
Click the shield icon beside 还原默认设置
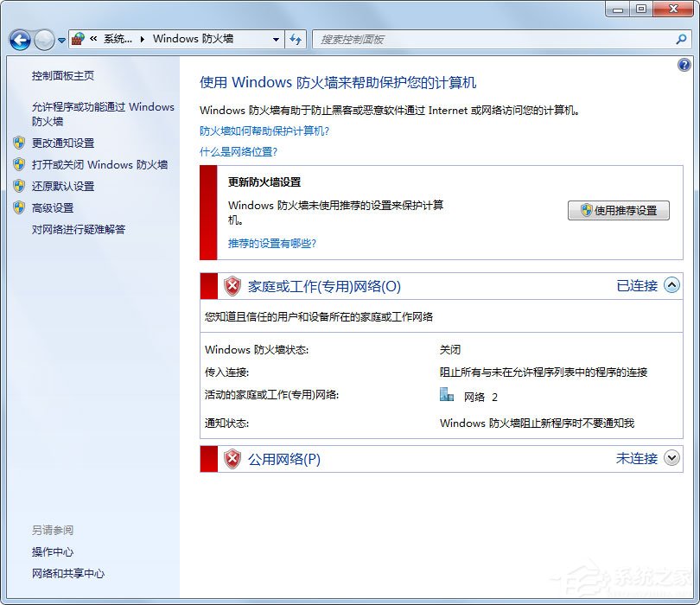click(x=19, y=186)
